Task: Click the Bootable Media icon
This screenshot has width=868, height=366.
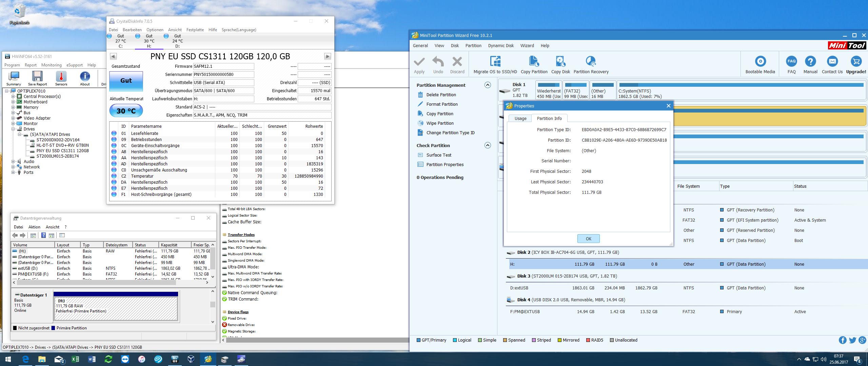Action: pos(760,62)
